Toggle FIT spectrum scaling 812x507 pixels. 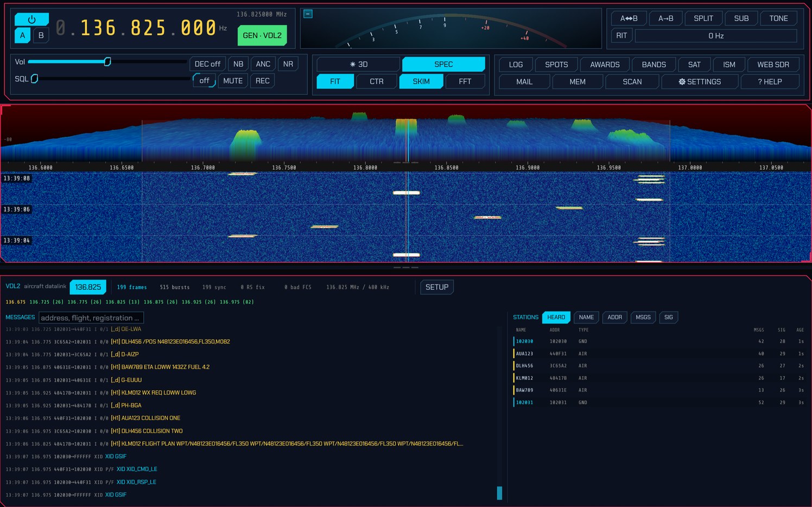[335, 81]
